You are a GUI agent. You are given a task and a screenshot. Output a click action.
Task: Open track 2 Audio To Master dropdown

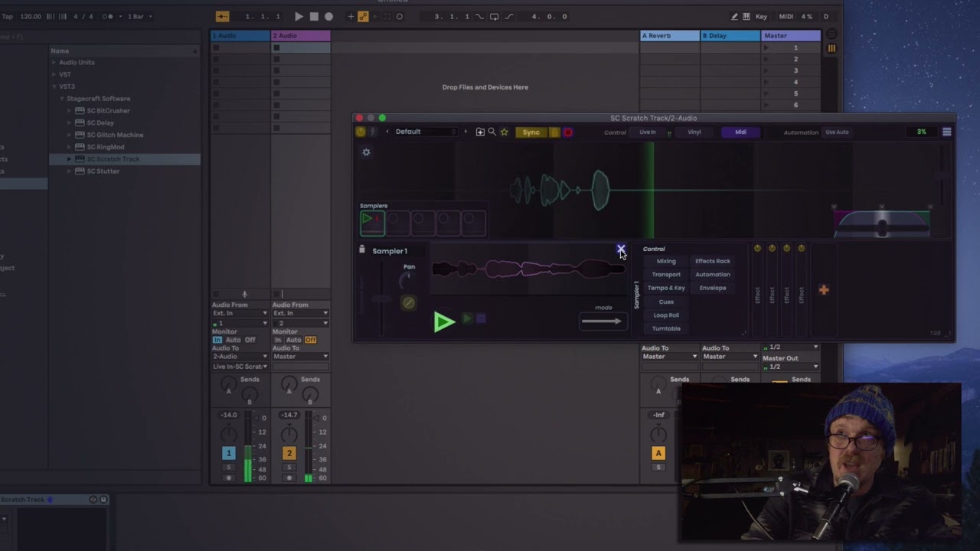click(300, 357)
